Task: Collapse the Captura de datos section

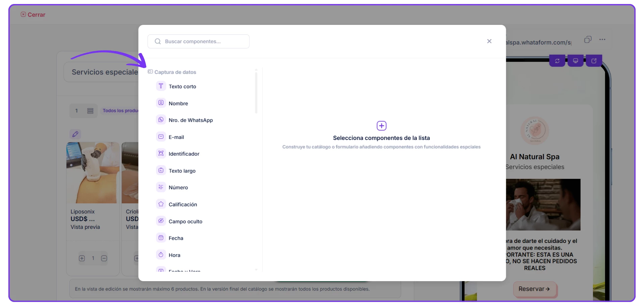Action: coord(172,72)
